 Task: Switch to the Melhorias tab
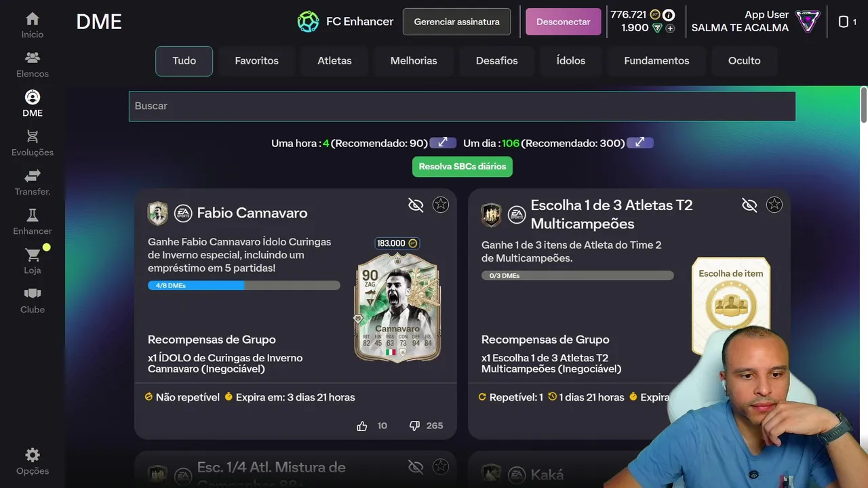pos(414,61)
